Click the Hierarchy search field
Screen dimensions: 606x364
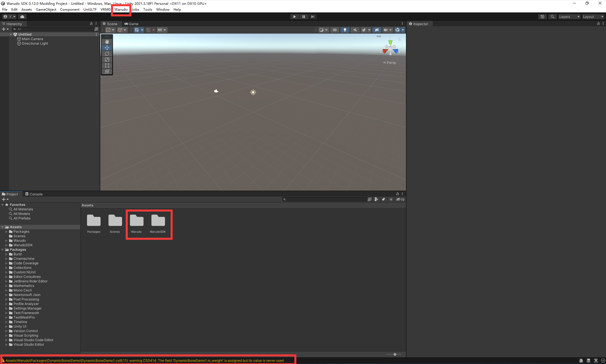pyautogui.click(x=53, y=29)
